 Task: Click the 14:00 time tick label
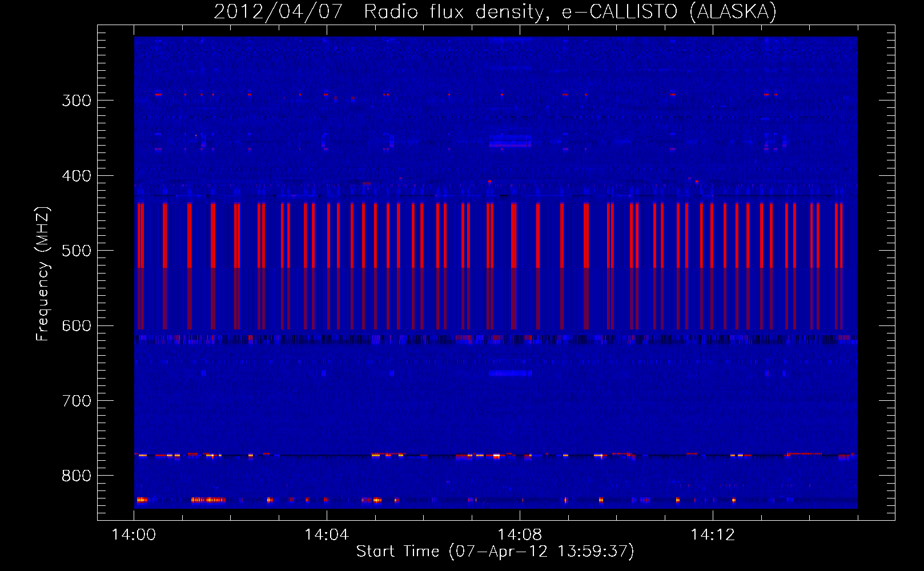point(134,534)
